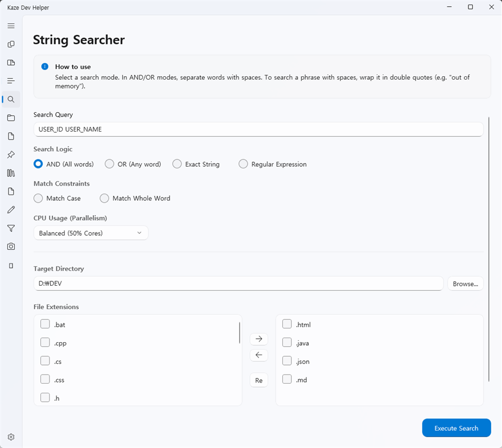Open the hamburger navigation menu

pos(11,26)
